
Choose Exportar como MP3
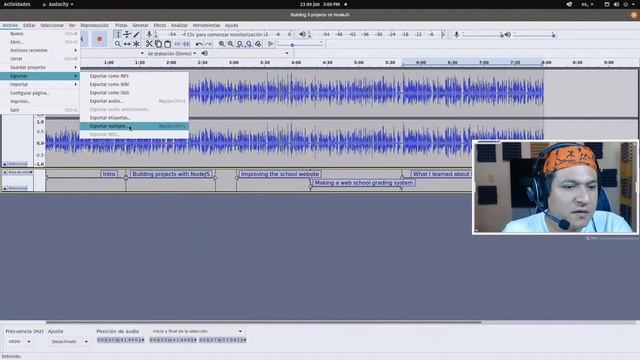click(134, 76)
